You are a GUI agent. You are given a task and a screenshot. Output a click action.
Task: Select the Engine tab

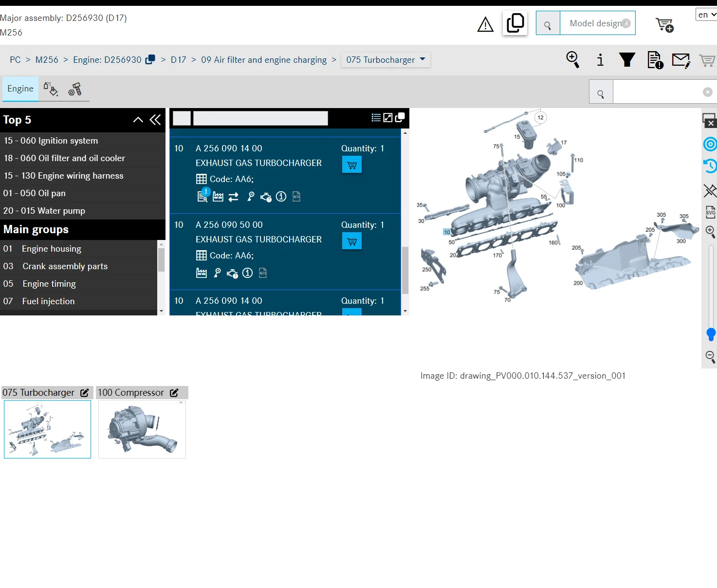click(x=20, y=89)
